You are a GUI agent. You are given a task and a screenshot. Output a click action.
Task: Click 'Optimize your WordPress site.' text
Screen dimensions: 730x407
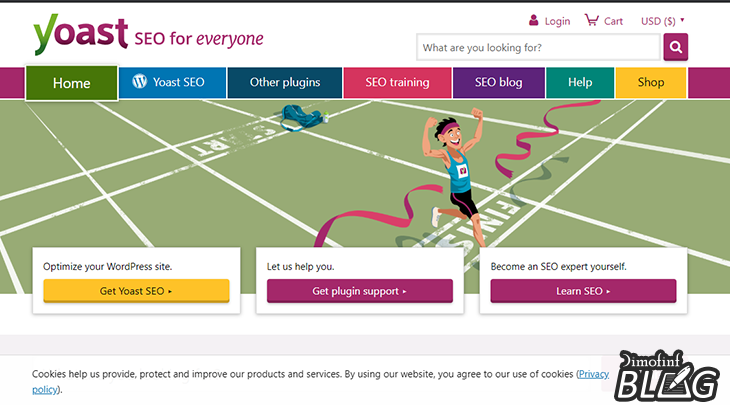108,266
